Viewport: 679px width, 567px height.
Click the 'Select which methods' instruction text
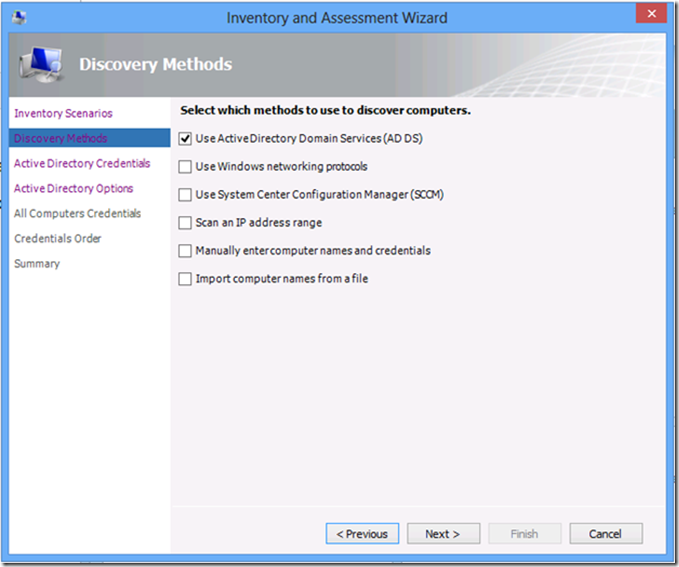coord(325,110)
